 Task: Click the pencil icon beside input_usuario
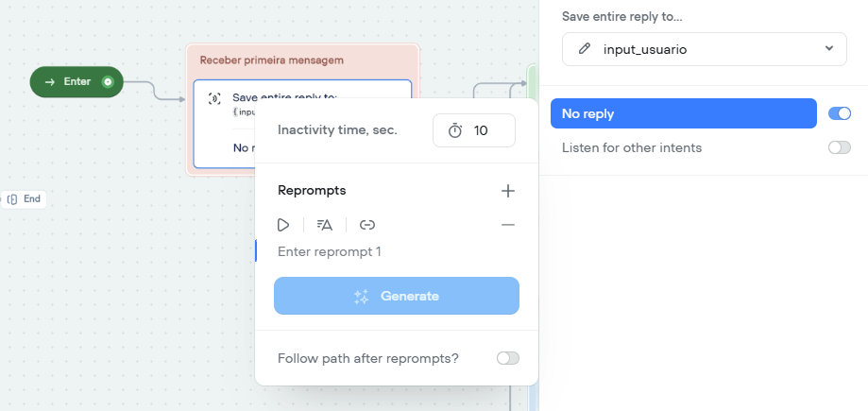[x=584, y=49]
